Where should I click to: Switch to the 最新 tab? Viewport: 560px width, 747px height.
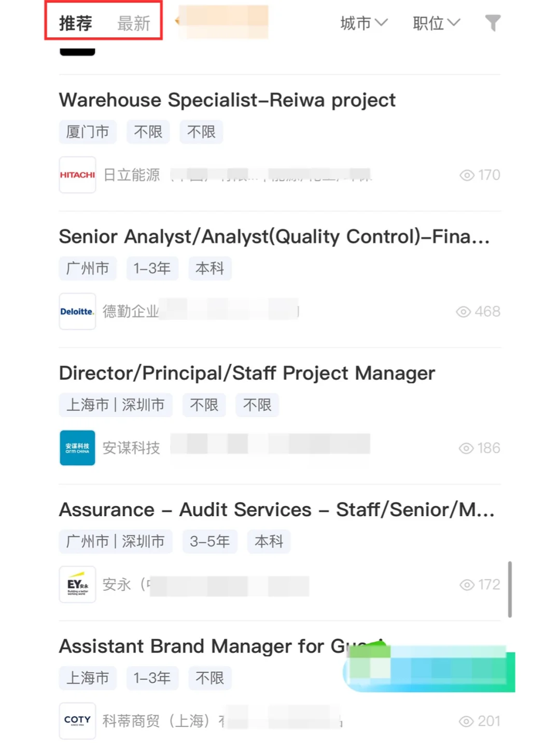[134, 23]
